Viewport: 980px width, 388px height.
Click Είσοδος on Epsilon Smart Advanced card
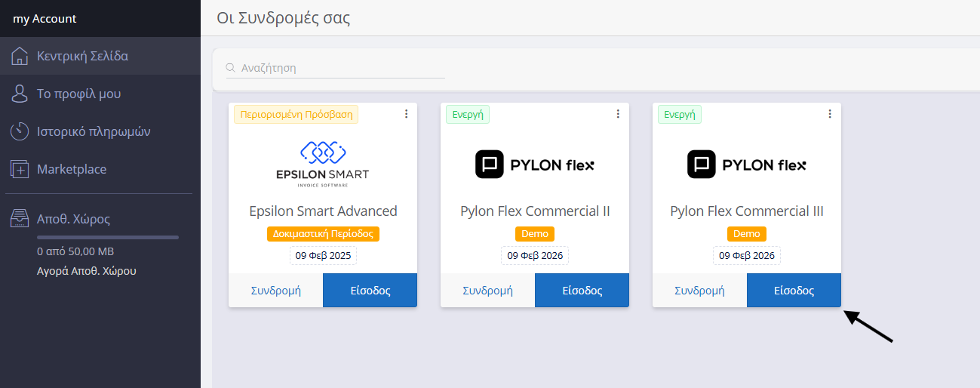click(370, 291)
